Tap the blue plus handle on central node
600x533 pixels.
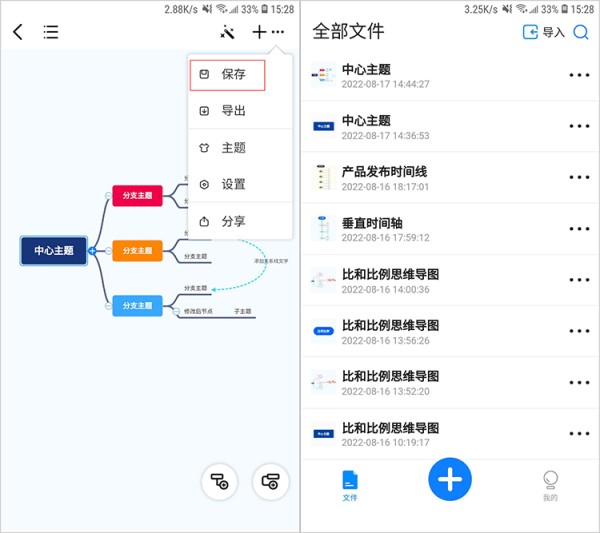click(92, 251)
